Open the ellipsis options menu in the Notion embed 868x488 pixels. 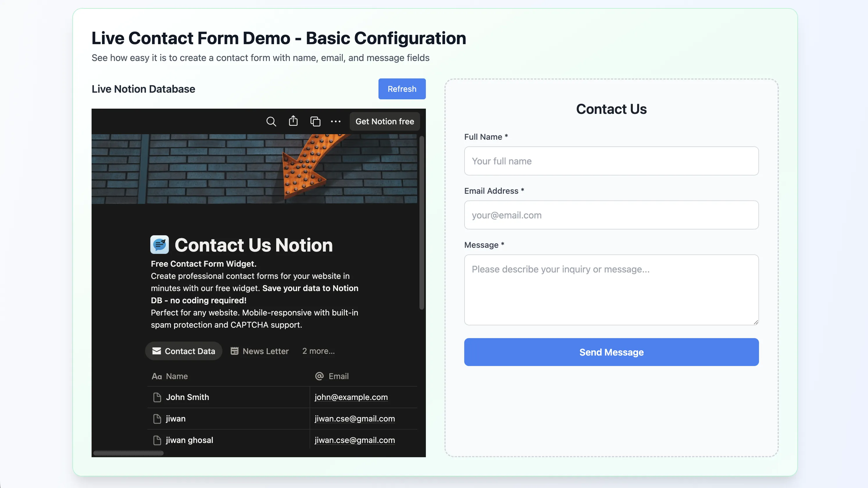(336, 121)
